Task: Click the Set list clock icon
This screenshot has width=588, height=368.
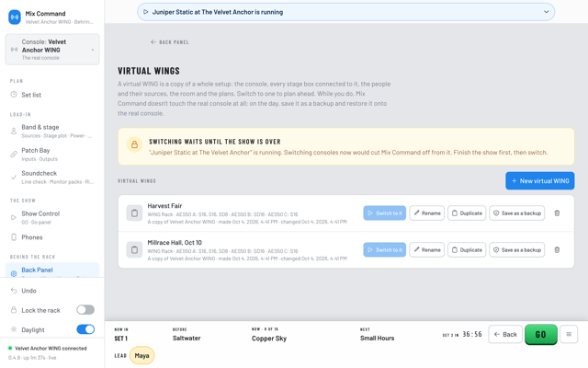Action: 14,95
